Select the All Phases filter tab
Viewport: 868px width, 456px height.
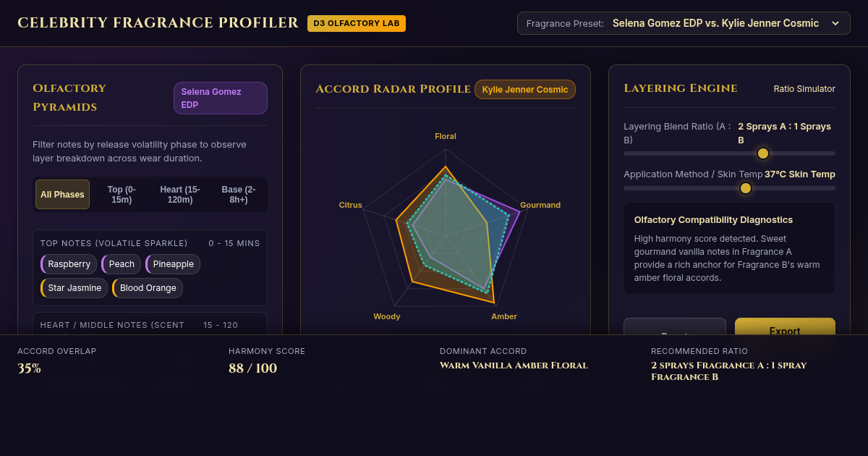[62, 194]
